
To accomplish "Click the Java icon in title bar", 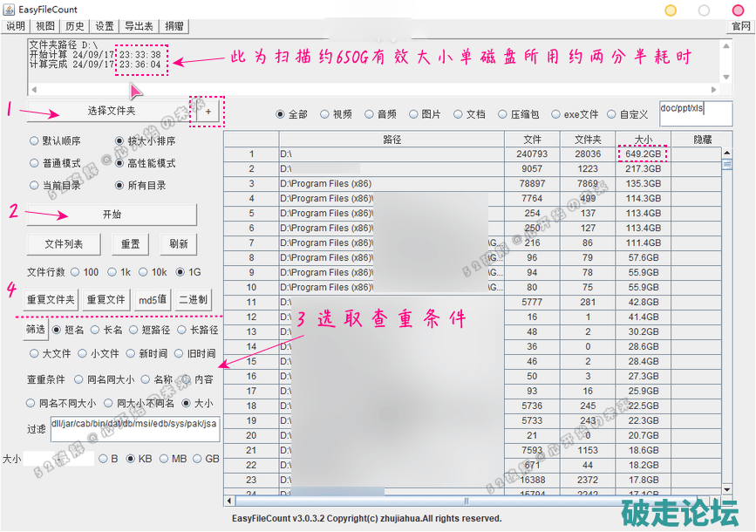I will [x=9, y=10].
